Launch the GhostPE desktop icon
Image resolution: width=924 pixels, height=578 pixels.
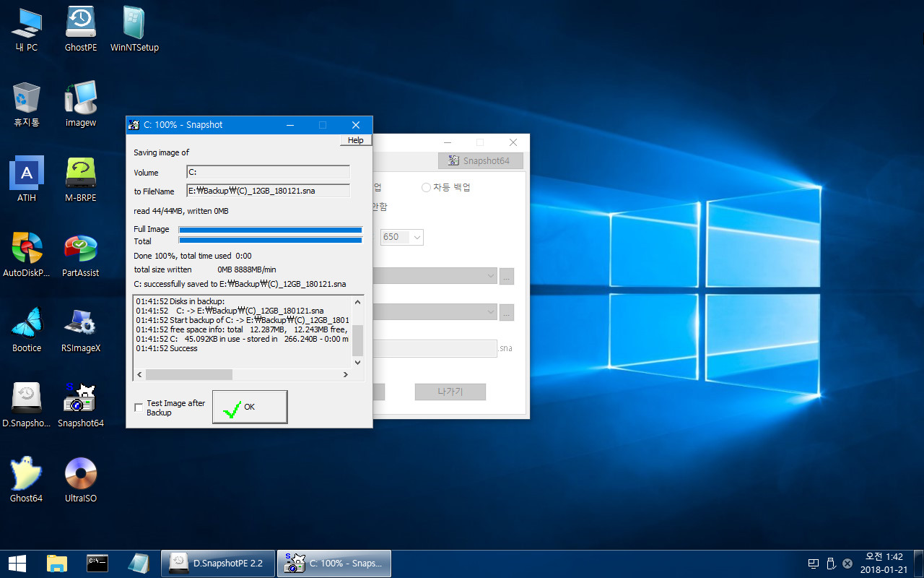point(81,29)
